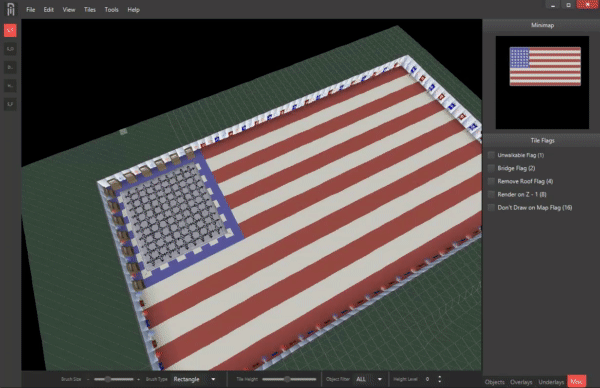Switch to the Underlays tab
Screen dimensions: 600x388
point(551,382)
